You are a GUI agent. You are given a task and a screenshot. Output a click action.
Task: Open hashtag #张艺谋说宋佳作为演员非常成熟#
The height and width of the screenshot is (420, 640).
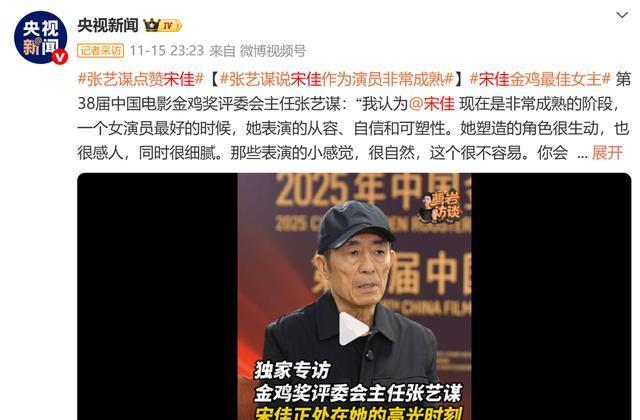pyautogui.click(x=337, y=79)
